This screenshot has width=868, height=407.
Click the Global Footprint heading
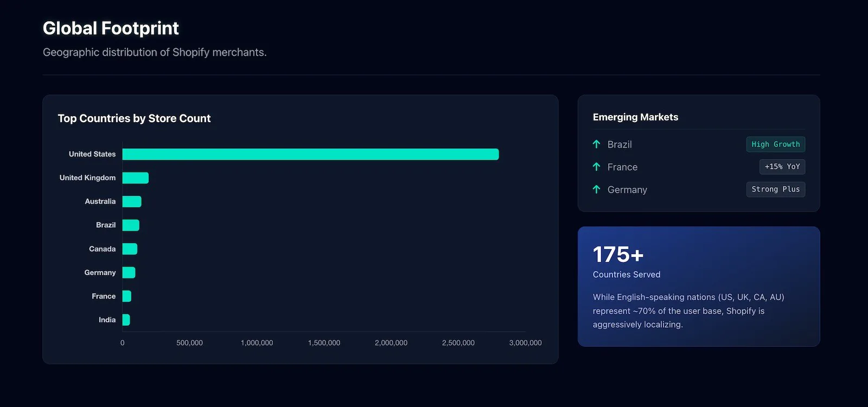click(111, 28)
